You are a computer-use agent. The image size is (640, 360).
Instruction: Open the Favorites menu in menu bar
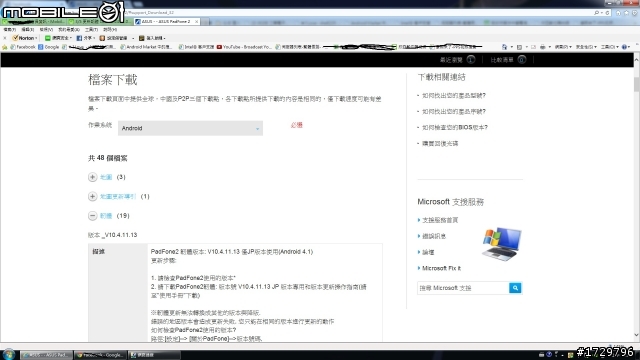click(68, 29)
